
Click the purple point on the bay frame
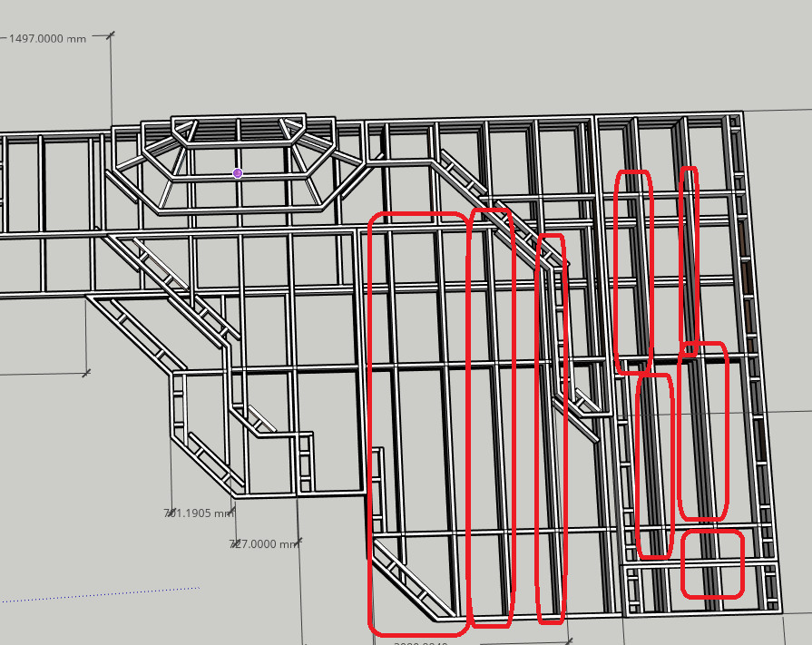[x=238, y=173]
